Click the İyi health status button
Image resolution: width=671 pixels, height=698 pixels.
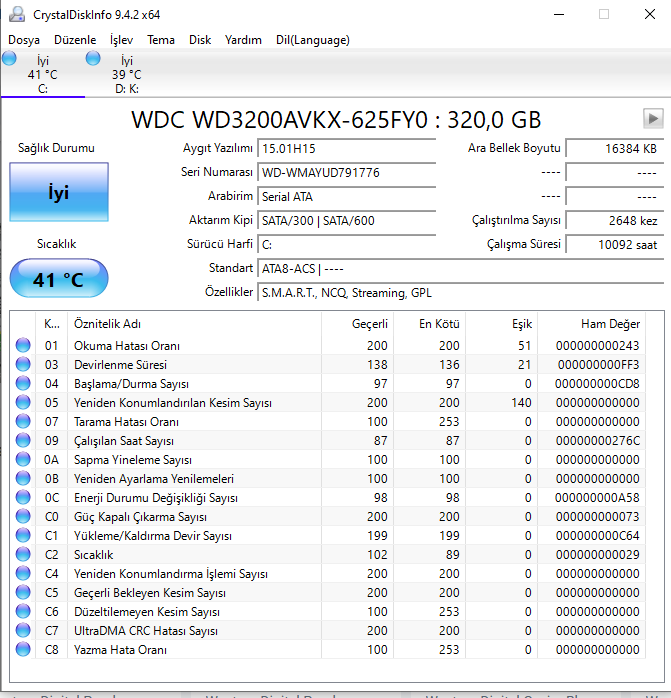click(x=59, y=192)
